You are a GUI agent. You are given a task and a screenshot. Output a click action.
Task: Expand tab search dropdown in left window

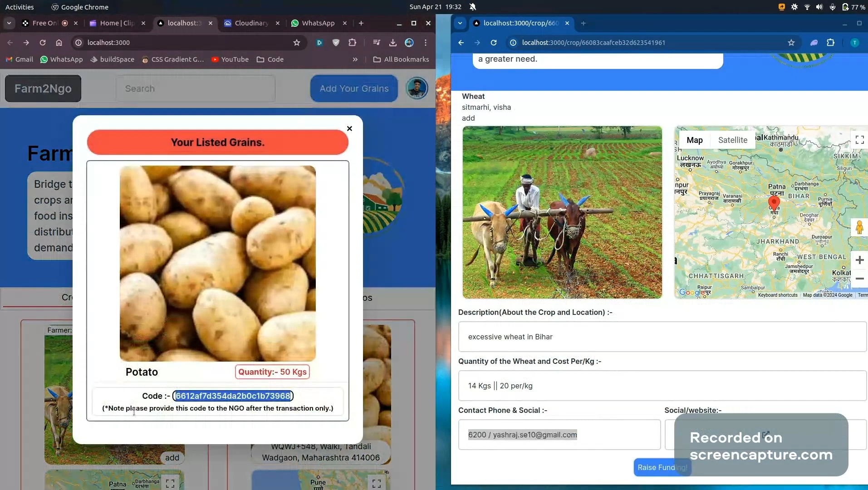click(x=9, y=23)
